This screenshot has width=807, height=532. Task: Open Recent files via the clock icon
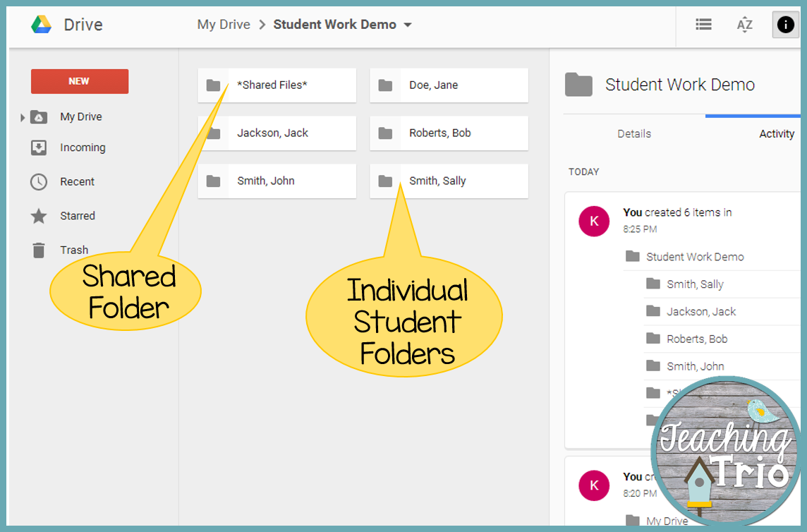(40, 181)
